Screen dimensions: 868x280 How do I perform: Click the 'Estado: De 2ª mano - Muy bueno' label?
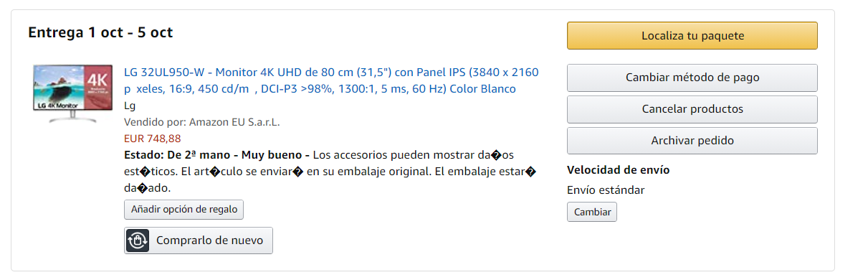pos(216,155)
